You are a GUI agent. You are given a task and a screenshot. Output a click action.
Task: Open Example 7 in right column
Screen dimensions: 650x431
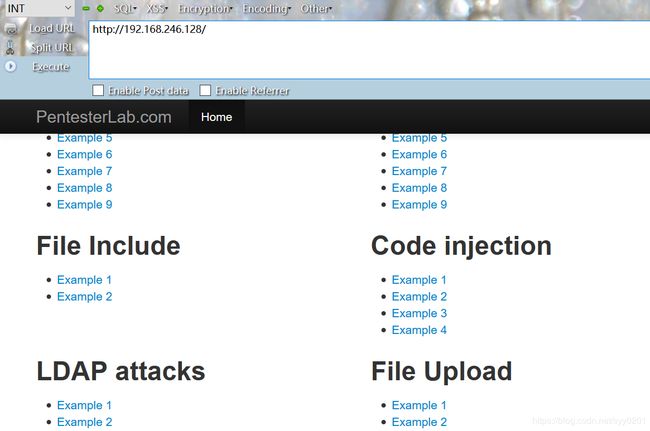419,171
